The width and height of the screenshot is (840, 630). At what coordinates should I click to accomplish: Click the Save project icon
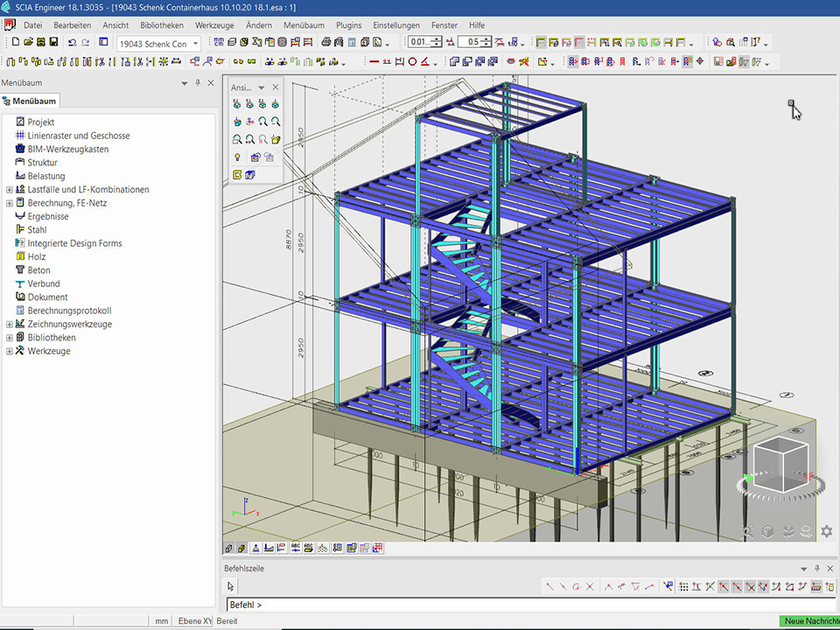(x=53, y=42)
